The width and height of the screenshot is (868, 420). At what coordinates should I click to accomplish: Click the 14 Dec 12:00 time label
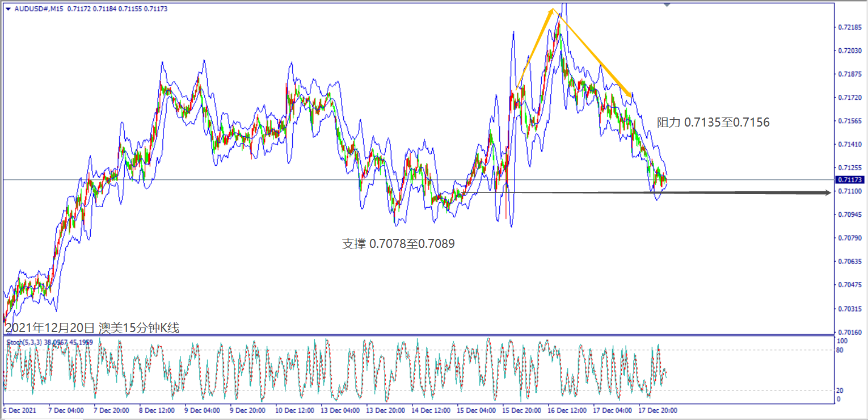[430, 410]
